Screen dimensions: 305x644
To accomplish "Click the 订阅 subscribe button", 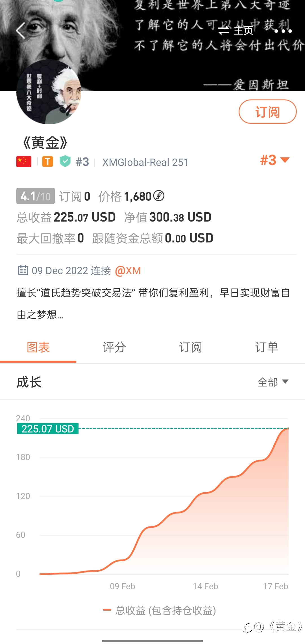I will pos(267,112).
